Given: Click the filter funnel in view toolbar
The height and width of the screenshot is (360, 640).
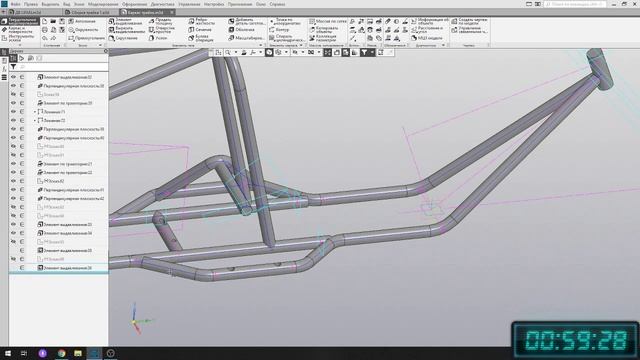Looking at the screenshot, I should pos(364,52).
